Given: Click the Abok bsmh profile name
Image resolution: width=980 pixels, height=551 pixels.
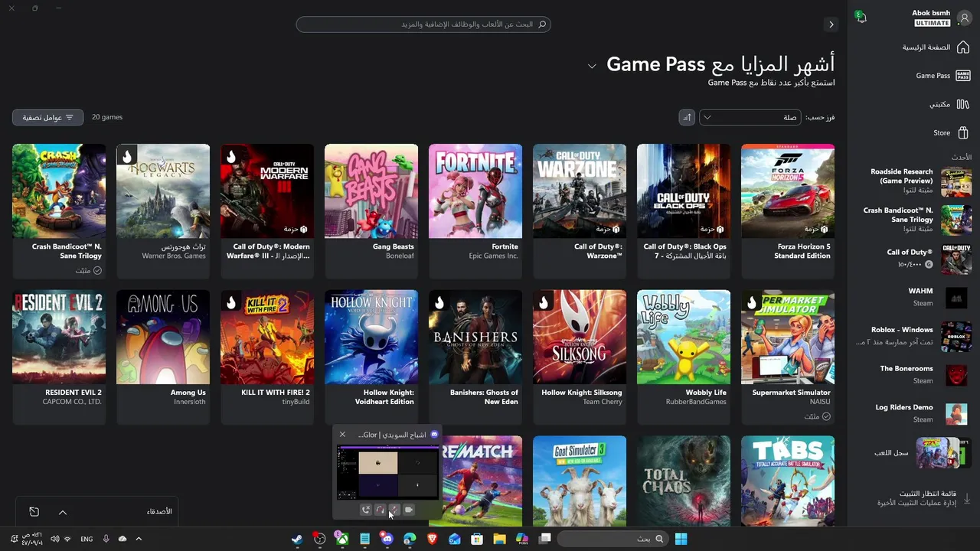Looking at the screenshot, I should click(931, 13).
